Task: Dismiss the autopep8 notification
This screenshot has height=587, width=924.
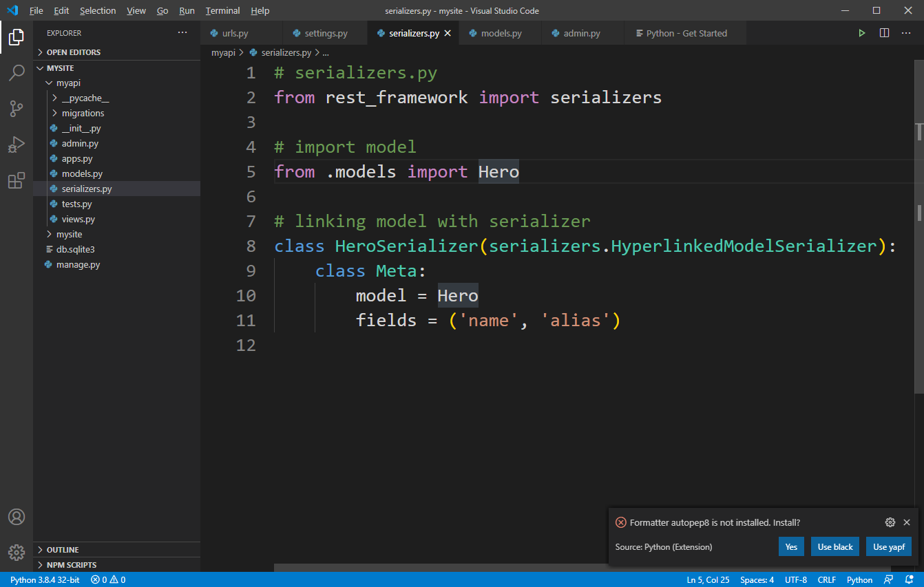Action: 907,522
